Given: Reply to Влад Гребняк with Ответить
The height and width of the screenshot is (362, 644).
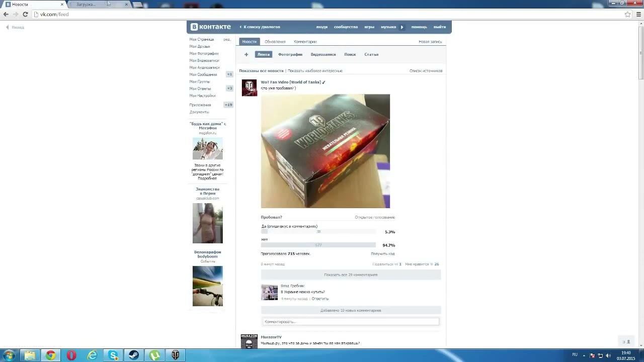Looking at the screenshot, I should pyautogui.click(x=320, y=299).
